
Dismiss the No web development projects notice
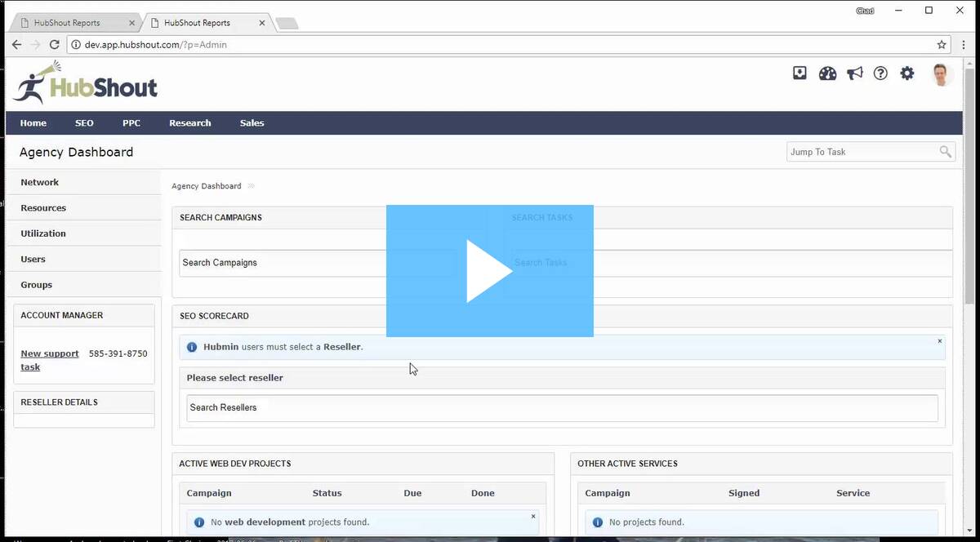click(533, 517)
